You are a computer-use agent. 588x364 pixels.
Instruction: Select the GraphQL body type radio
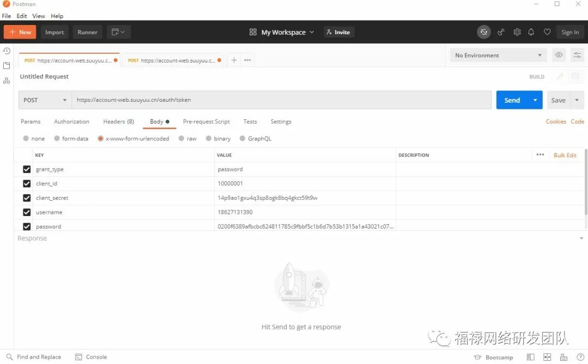coord(242,138)
